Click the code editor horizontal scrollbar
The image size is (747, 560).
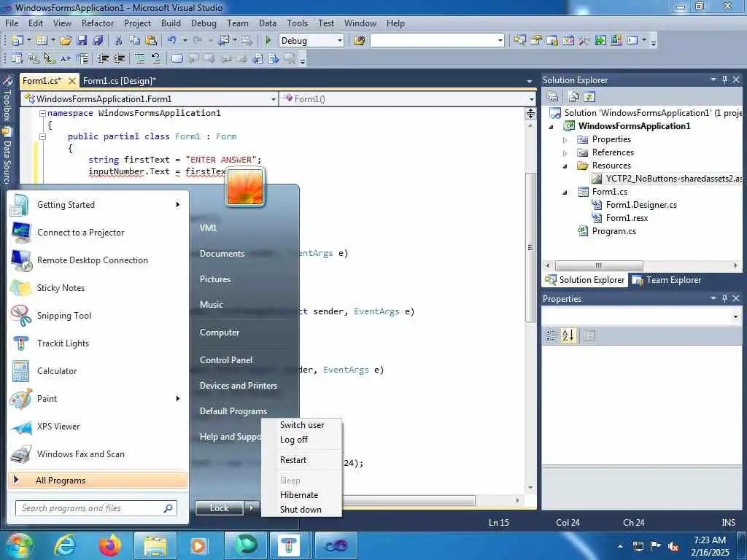(x=409, y=500)
